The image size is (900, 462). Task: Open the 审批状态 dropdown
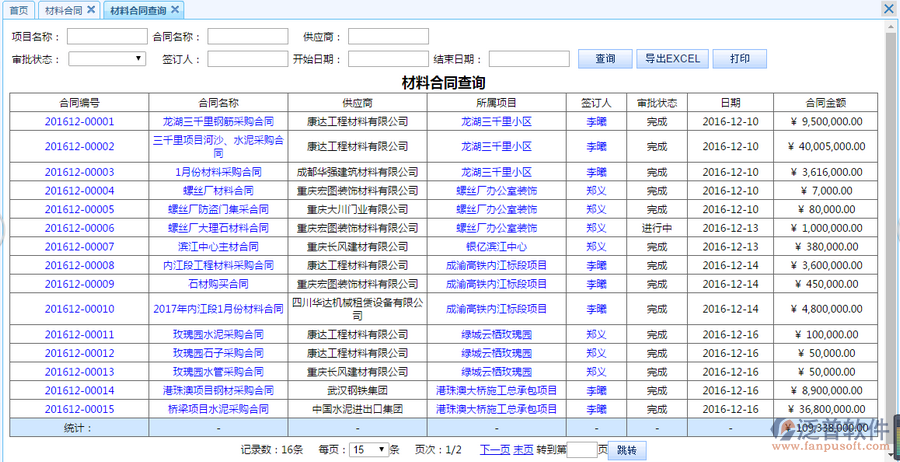coord(107,59)
